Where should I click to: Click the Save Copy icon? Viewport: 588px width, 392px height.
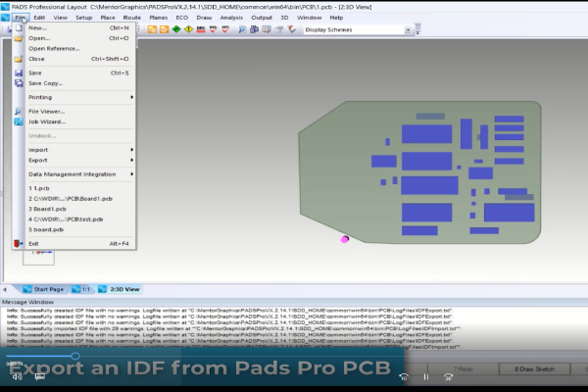tap(19, 83)
